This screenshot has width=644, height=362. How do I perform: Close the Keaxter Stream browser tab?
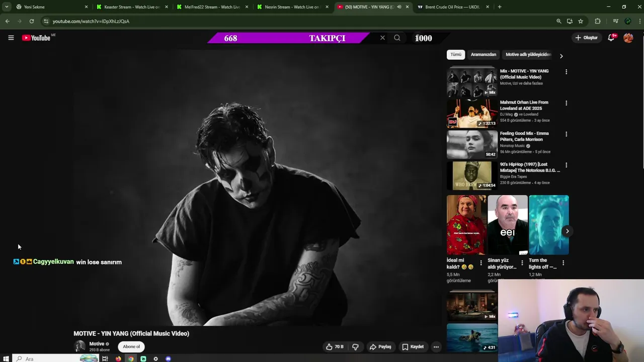coord(167,7)
